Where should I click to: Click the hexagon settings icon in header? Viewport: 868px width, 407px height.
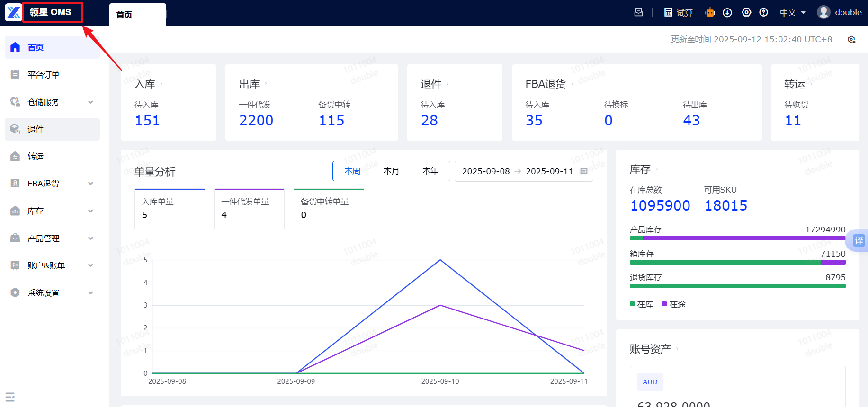tap(746, 12)
